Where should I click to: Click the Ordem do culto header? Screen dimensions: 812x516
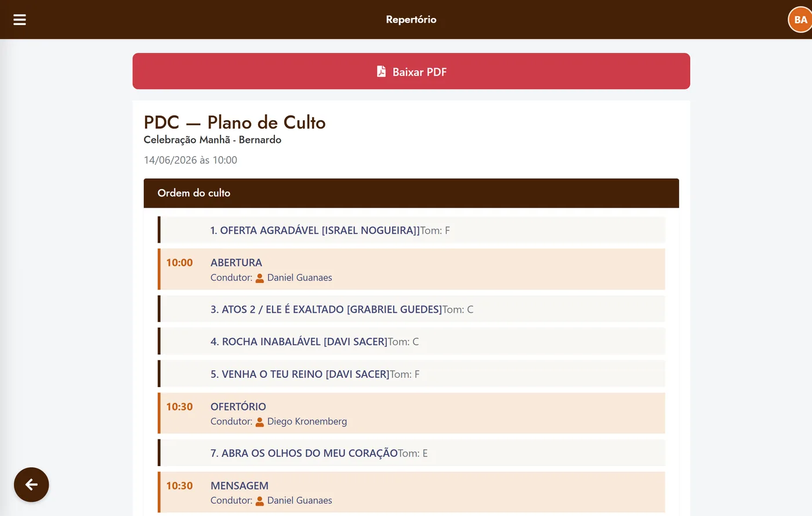pyautogui.click(x=411, y=193)
